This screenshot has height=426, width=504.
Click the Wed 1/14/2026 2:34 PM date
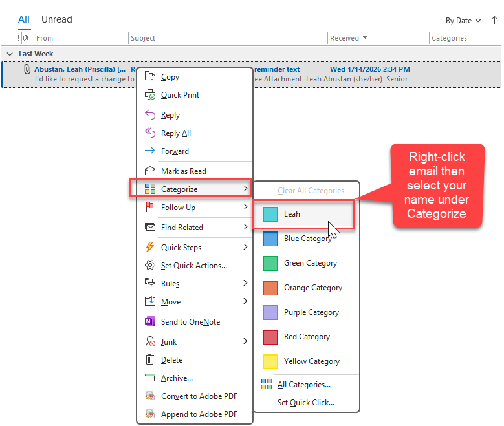click(x=370, y=69)
